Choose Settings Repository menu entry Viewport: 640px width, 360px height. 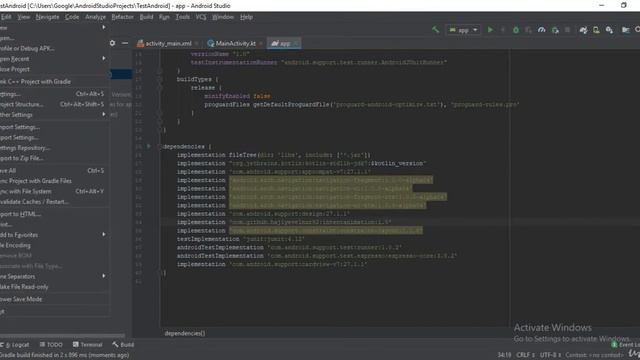pos(54,148)
